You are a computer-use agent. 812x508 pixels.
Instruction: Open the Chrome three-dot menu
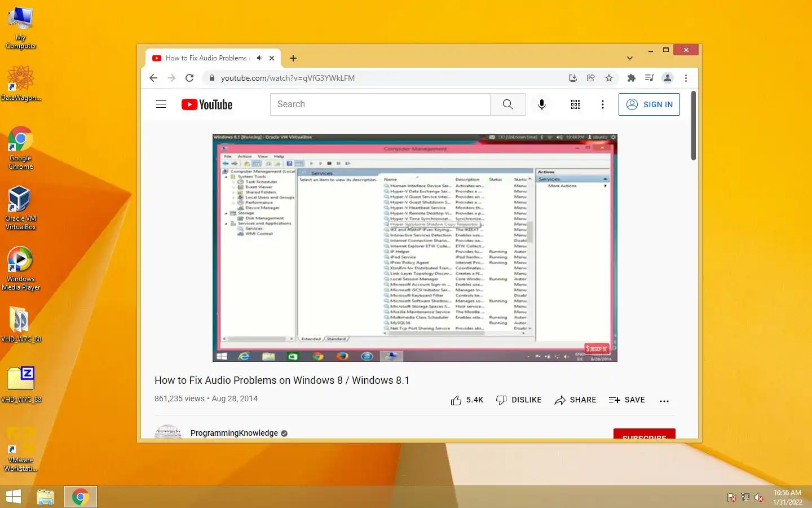[686, 78]
